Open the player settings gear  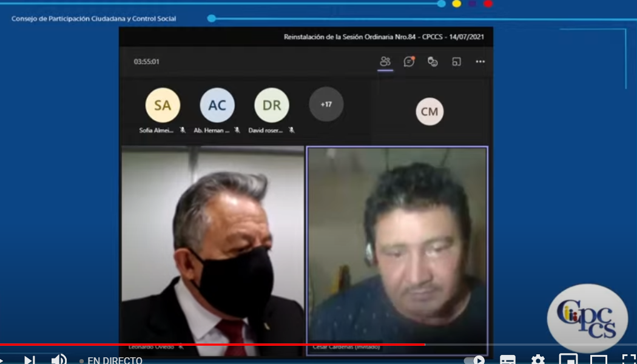[538, 360]
